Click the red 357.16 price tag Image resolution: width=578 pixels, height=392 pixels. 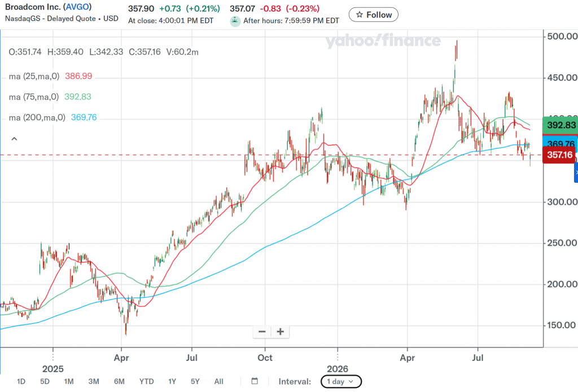pyautogui.click(x=559, y=155)
